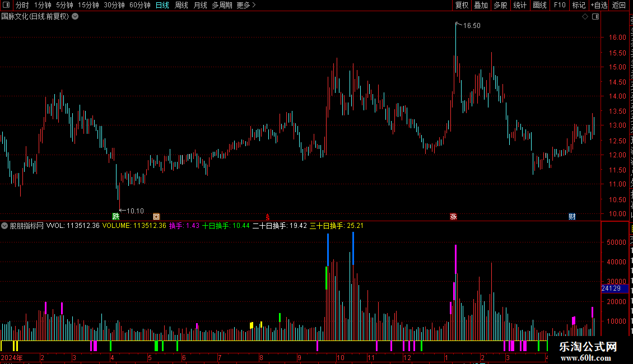Click the magenta 换手: 1.43 label
The height and width of the screenshot is (364, 633).
pyautogui.click(x=184, y=226)
